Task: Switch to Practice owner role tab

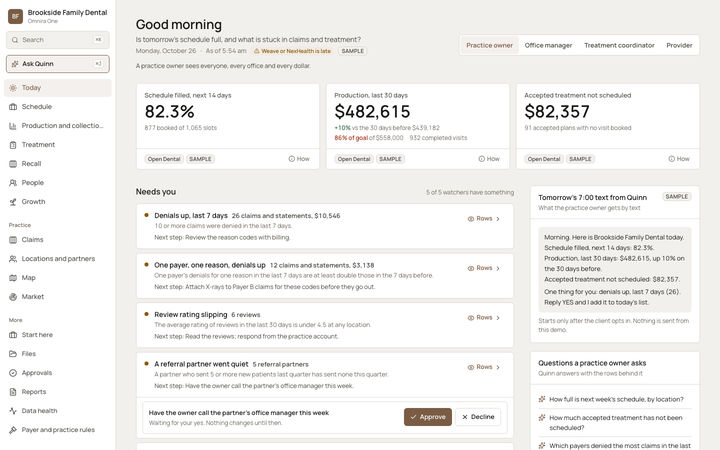Action: (489, 45)
